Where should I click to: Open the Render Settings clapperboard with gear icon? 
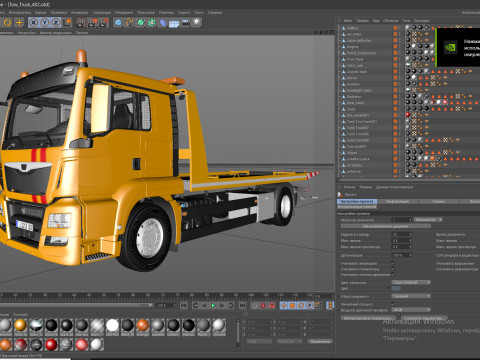[x=104, y=23]
